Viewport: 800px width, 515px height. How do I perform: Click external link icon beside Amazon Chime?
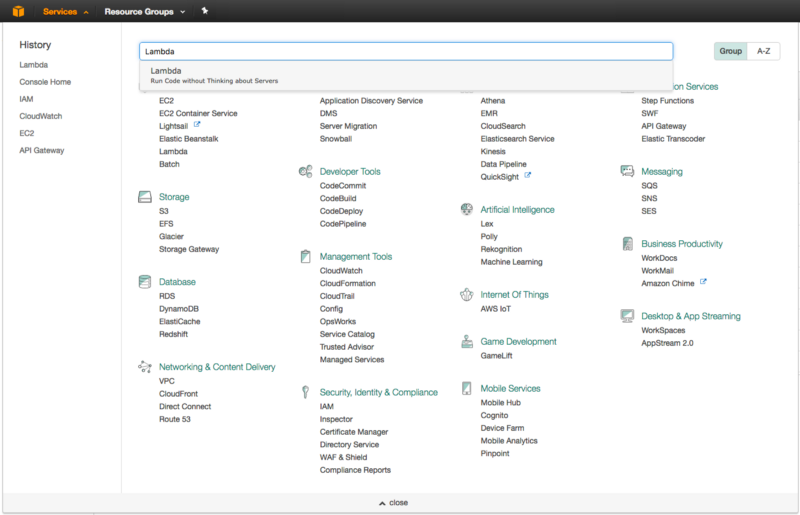tap(703, 282)
